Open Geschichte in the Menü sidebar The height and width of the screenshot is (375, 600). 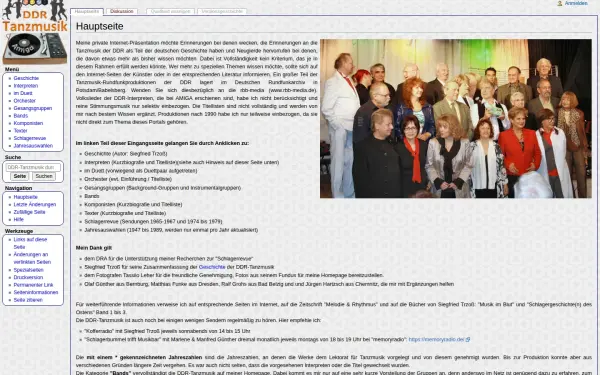tap(26, 78)
